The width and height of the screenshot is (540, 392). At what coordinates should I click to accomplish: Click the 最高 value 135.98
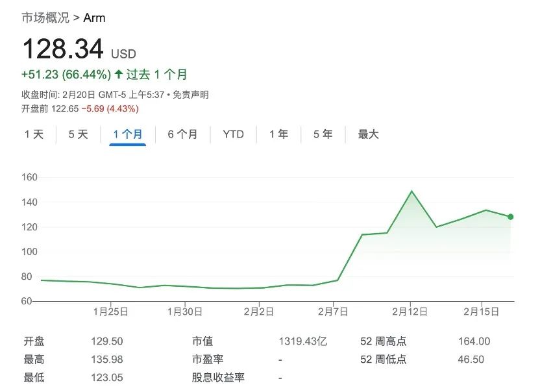point(106,360)
